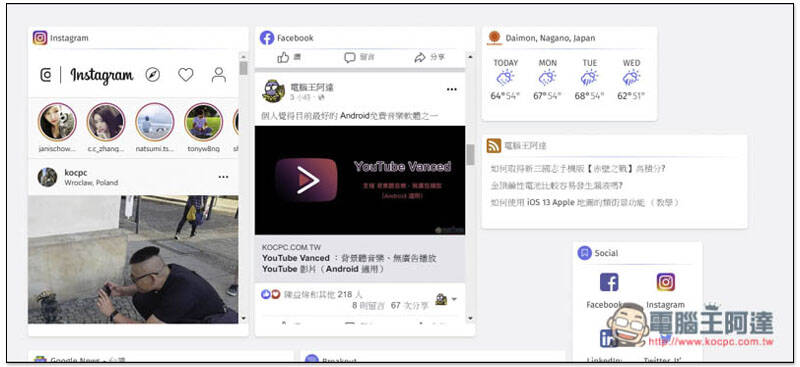The image size is (800, 367).
Task: Click the weather widget sun icon
Action: click(494, 38)
